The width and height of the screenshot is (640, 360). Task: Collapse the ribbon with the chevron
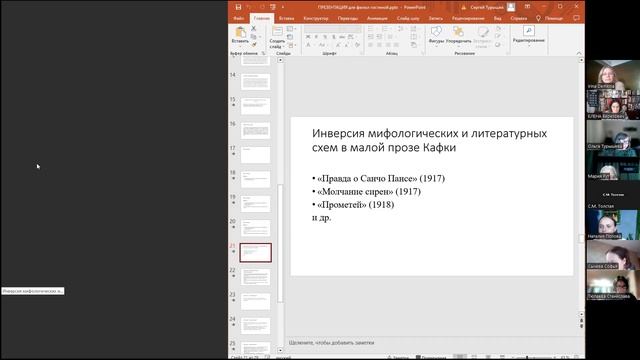[579, 53]
